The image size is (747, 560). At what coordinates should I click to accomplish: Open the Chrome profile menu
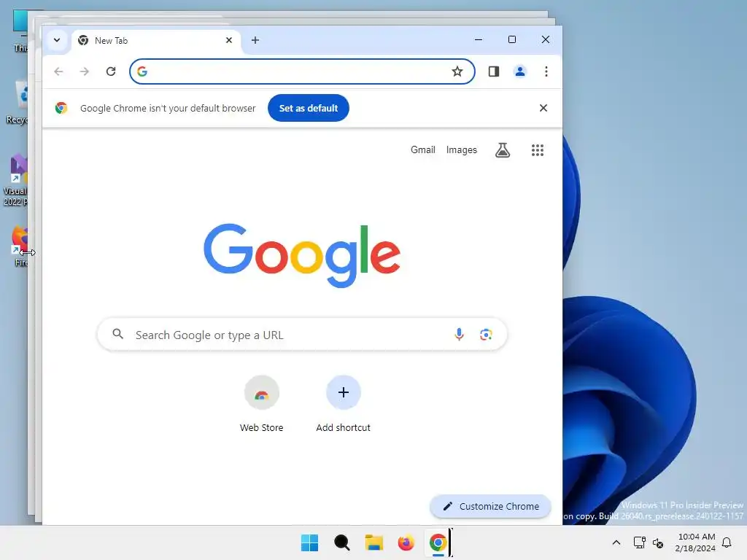click(x=519, y=71)
